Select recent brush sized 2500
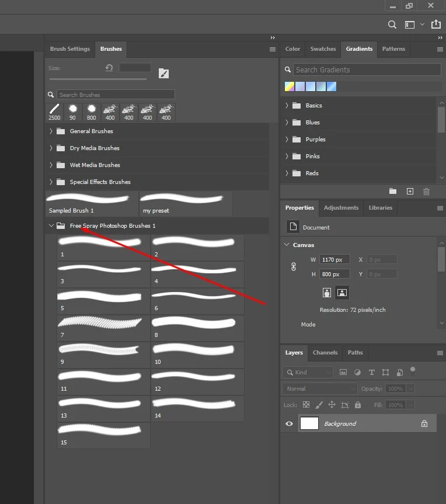Screen dimensions: 446x504 click(x=54, y=112)
